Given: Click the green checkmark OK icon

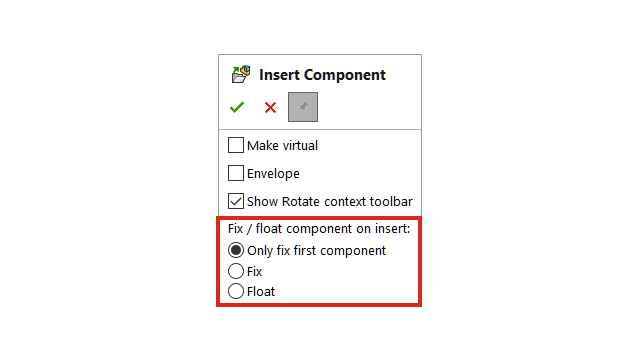Looking at the screenshot, I should pyautogui.click(x=237, y=107).
